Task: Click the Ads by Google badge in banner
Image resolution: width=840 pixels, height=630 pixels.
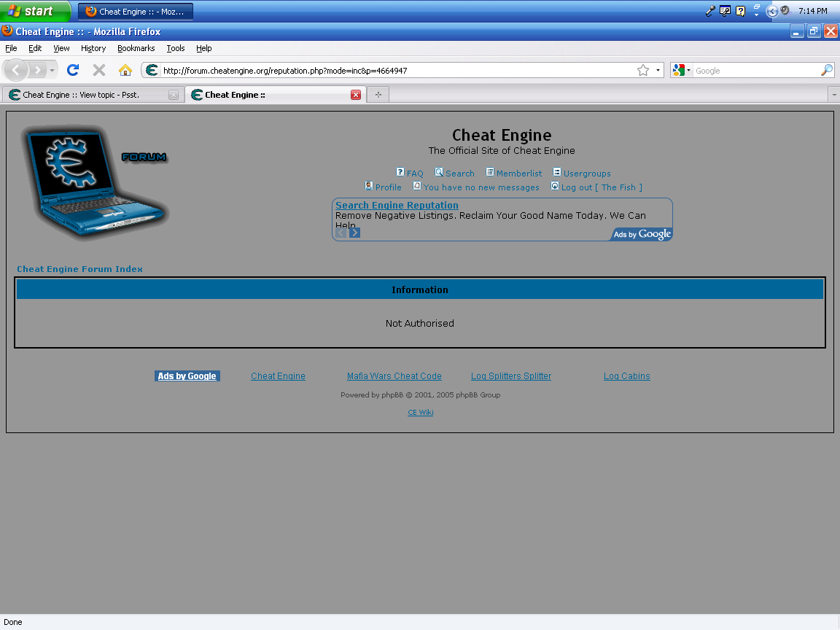Action: click(x=642, y=234)
